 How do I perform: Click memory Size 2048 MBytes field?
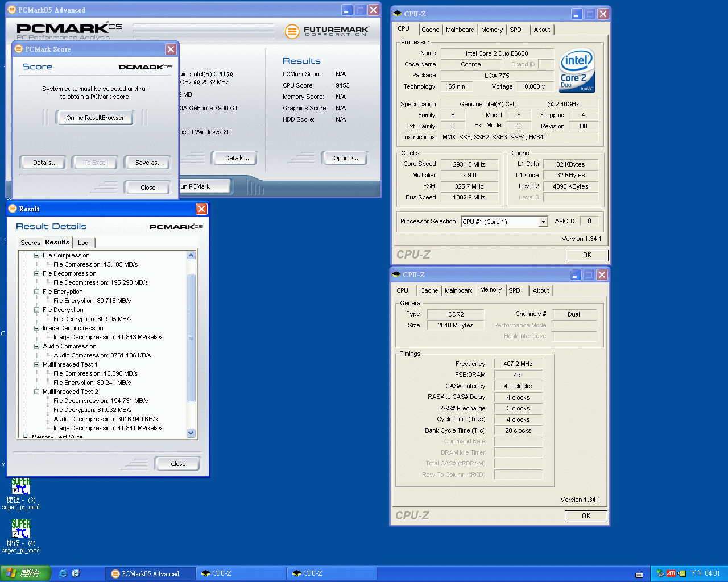click(456, 325)
